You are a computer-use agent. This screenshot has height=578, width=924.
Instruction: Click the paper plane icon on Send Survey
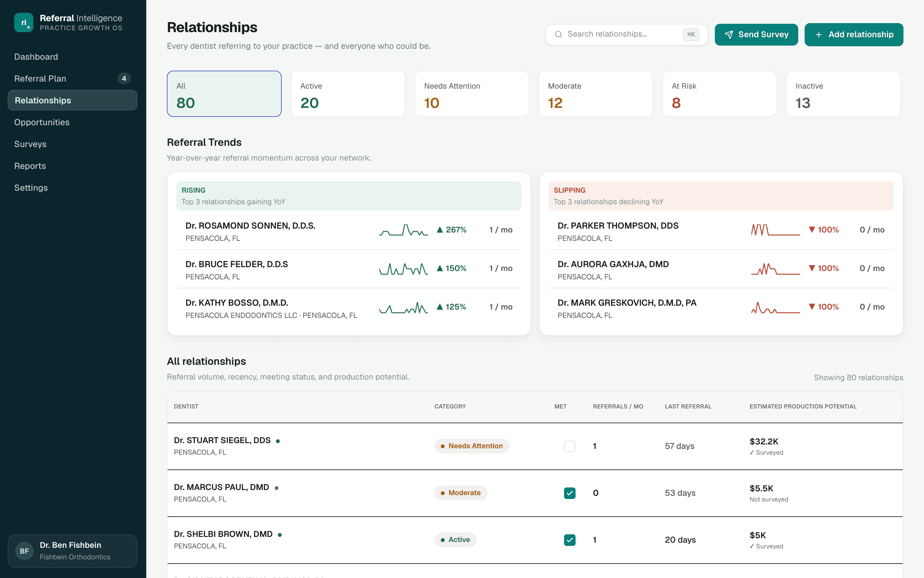pyautogui.click(x=729, y=35)
